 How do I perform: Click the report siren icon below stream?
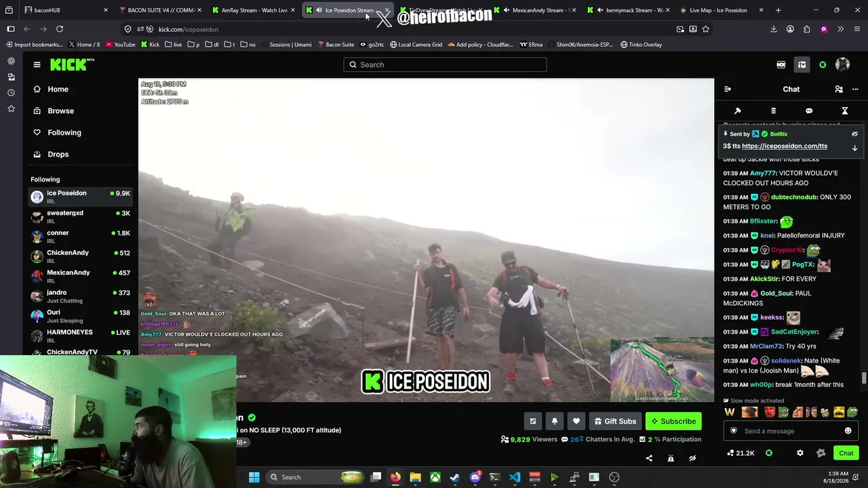(671, 458)
